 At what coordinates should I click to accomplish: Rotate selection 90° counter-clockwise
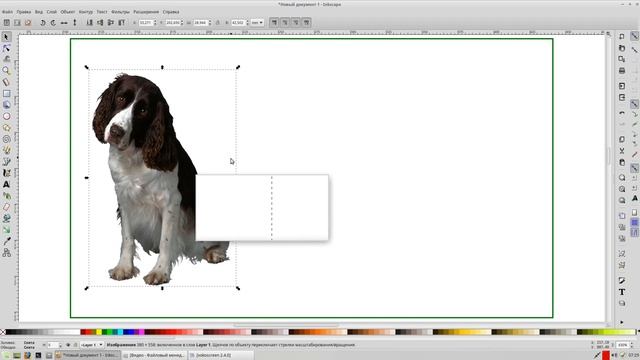43,22
